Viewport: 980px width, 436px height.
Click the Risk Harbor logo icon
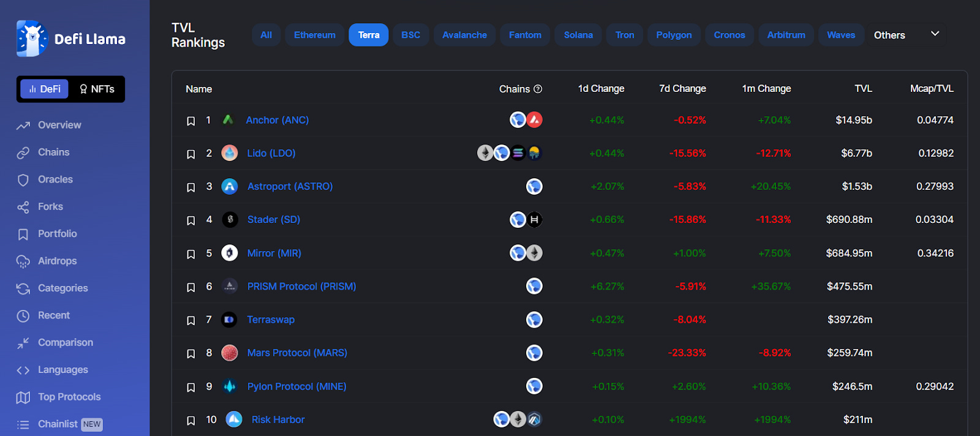coord(234,419)
